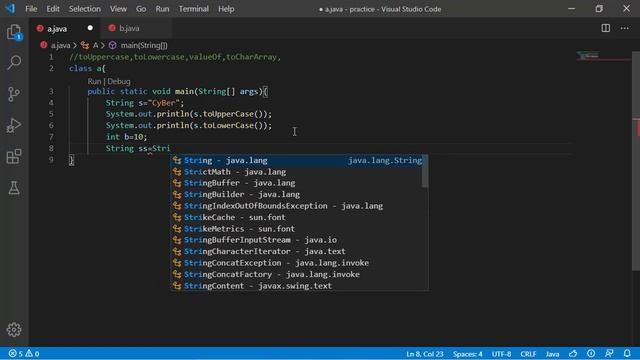Select StringConcatException suggestion
This screenshot has height=360, width=640.
pyautogui.click(x=297, y=262)
